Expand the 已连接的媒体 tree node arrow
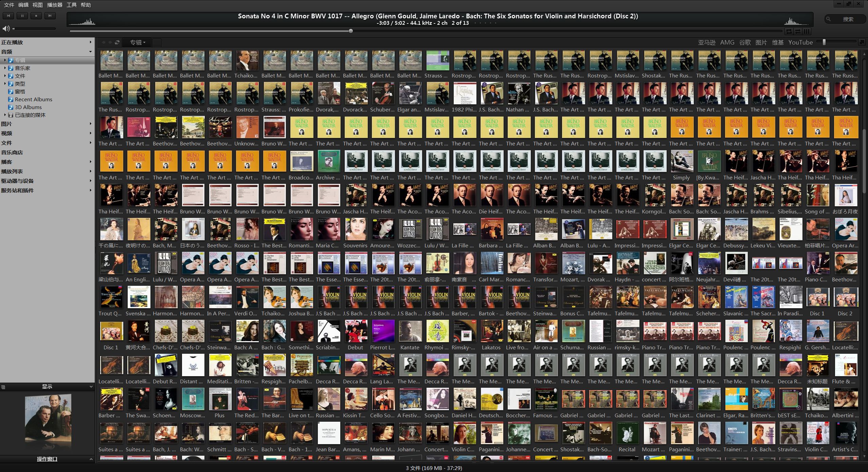Screen dimensions: 868x472 (5, 115)
